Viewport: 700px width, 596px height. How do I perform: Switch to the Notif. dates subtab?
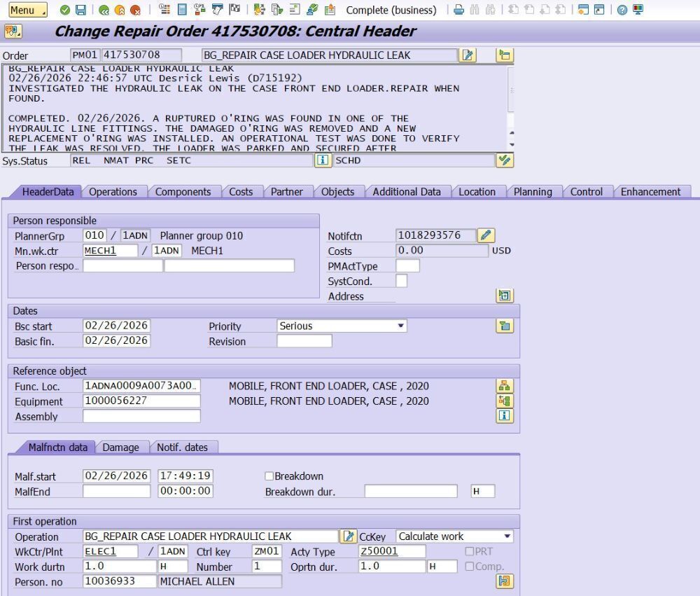point(183,448)
